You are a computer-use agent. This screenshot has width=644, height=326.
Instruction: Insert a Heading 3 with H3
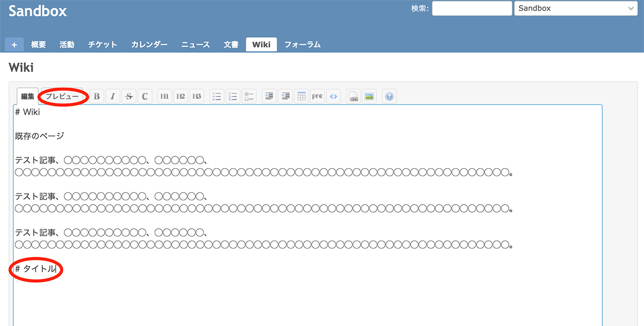(197, 97)
